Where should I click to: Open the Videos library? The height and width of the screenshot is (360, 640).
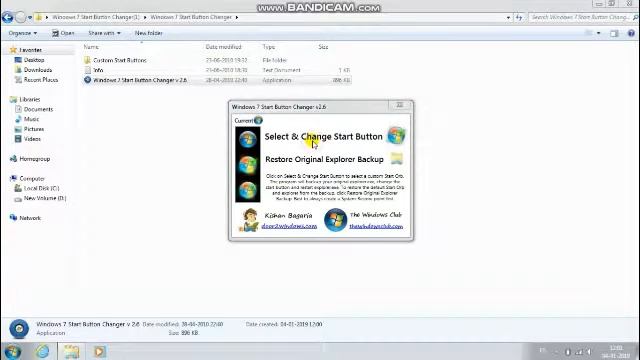tap(32, 139)
